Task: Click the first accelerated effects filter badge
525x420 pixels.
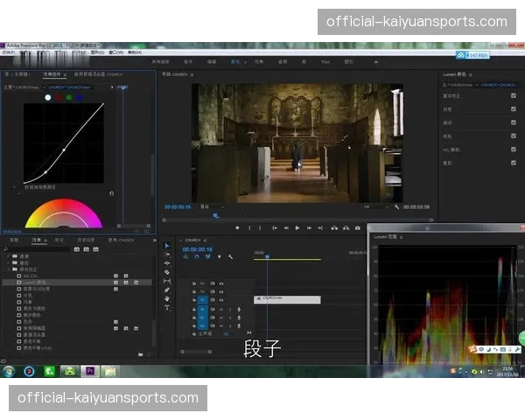Action: [77, 249]
